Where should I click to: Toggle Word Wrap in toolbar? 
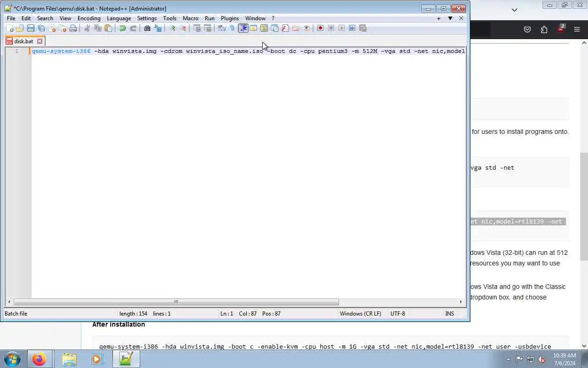[x=222, y=28]
